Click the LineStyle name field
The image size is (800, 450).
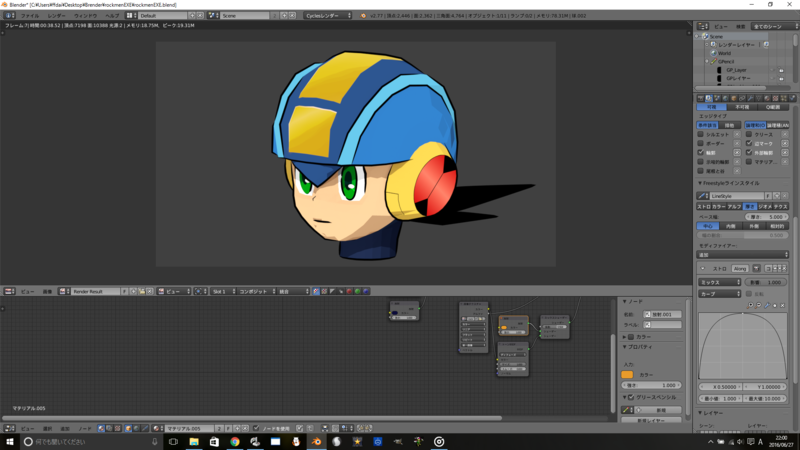(736, 196)
